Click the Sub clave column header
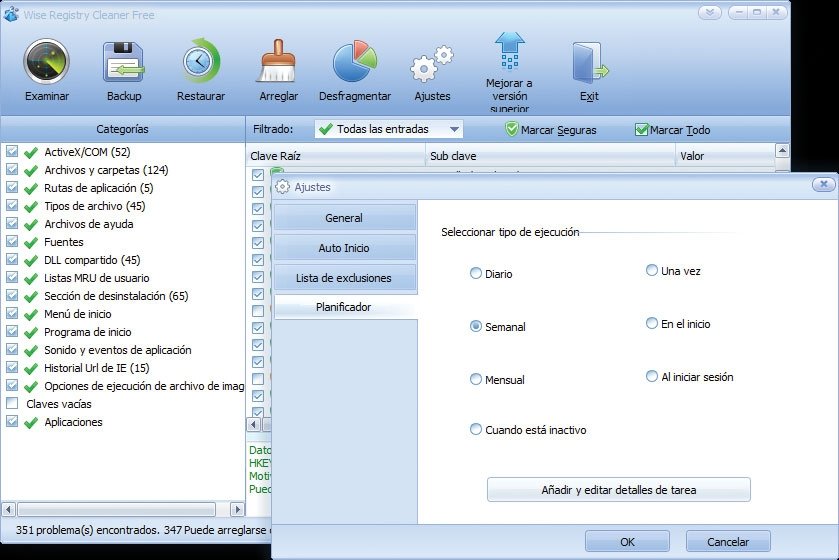839x560 pixels. point(551,156)
